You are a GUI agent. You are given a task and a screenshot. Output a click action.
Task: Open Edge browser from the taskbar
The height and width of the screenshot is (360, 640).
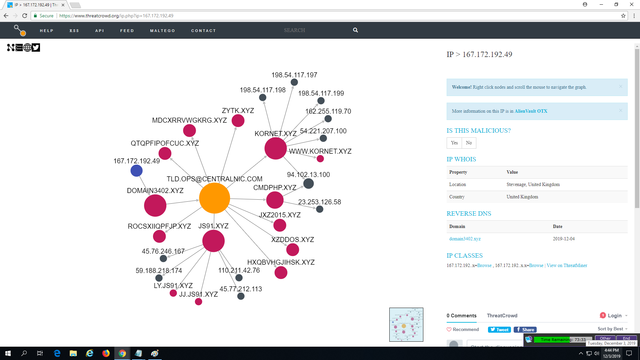pyautogui.click(x=57, y=353)
